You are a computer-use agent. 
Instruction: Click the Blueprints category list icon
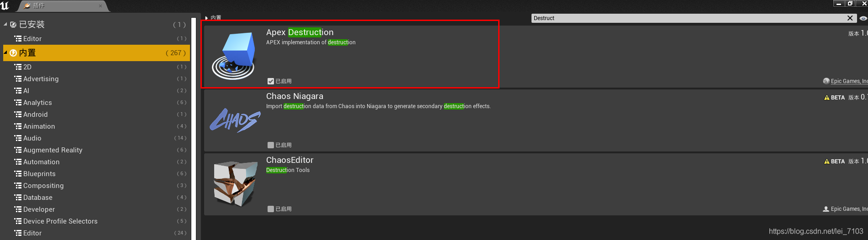pyautogui.click(x=18, y=174)
